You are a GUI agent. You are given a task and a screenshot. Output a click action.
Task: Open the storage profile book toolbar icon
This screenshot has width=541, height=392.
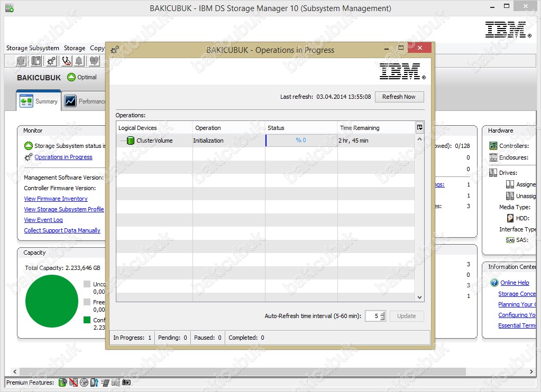[36, 61]
